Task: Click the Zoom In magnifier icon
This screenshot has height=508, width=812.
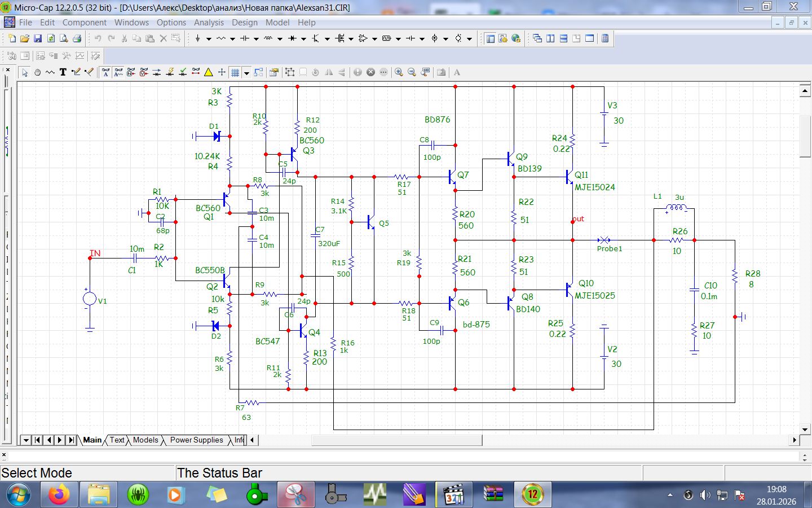Action: (399, 72)
